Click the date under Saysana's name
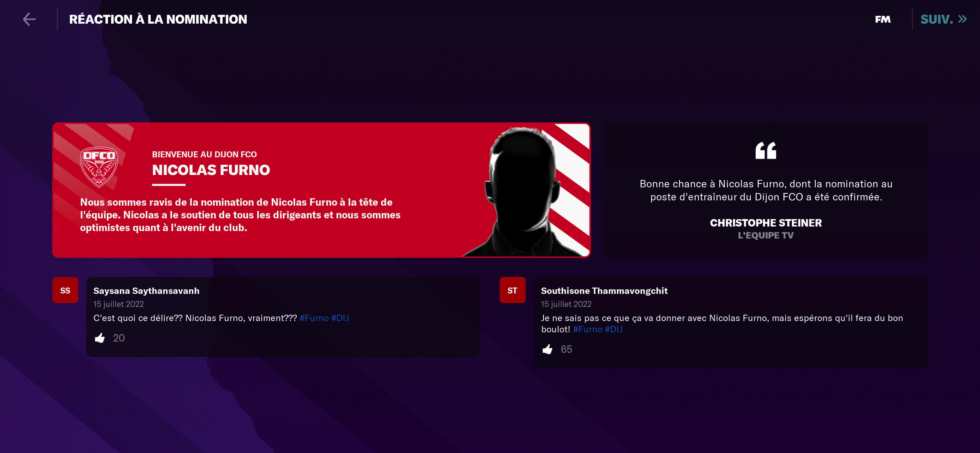Viewport: 980px width, 453px height. [119, 304]
